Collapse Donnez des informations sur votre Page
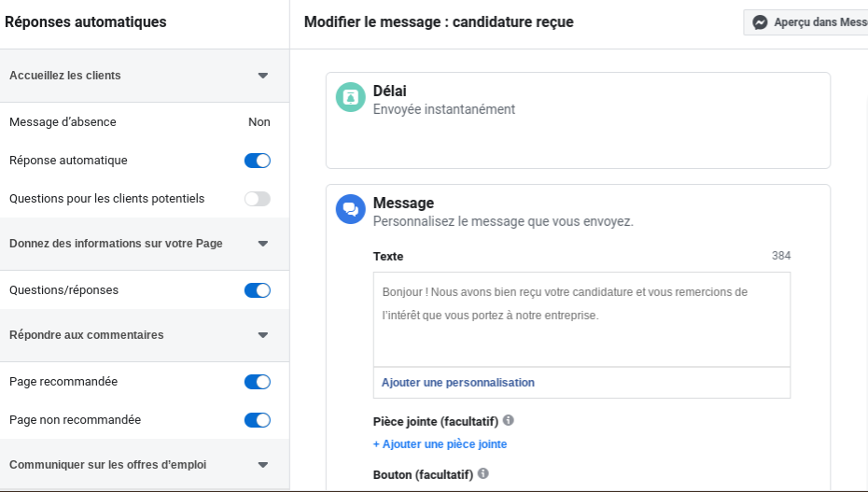Image resolution: width=868 pixels, height=492 pixels. 263,244
